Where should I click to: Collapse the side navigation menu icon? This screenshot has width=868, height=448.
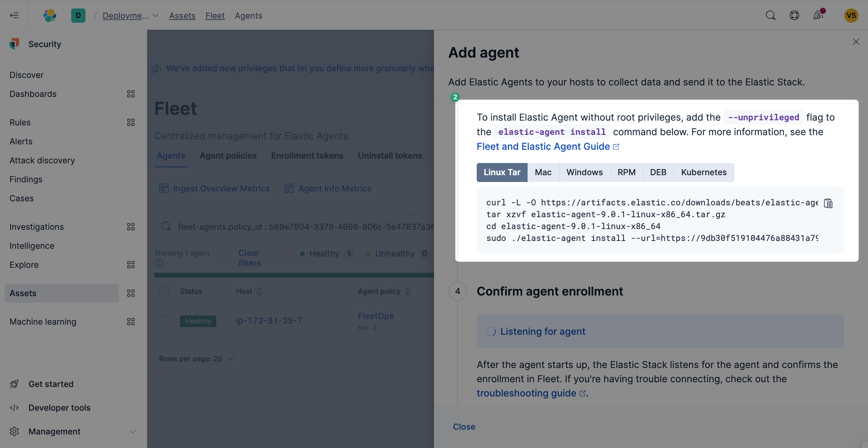pos(14,15)
